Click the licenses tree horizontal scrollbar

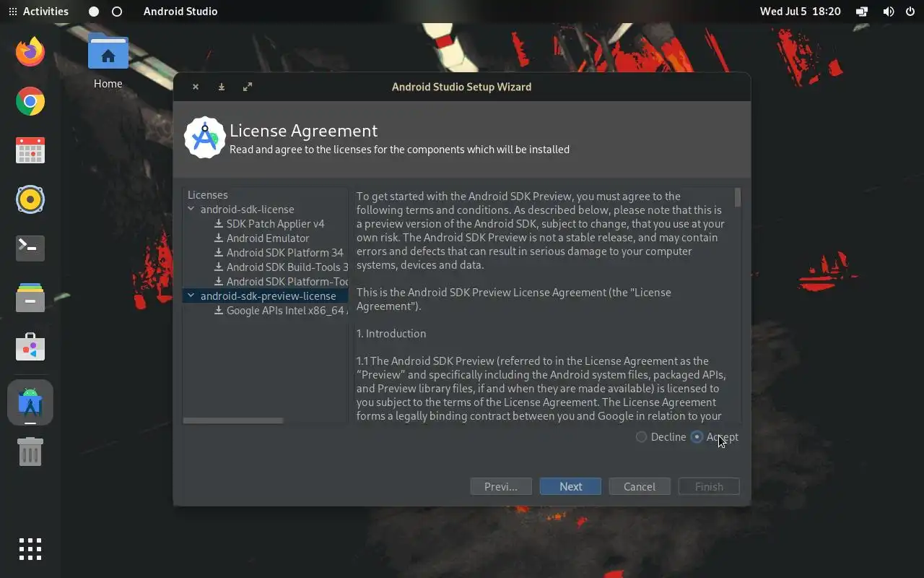coord(233,420)
